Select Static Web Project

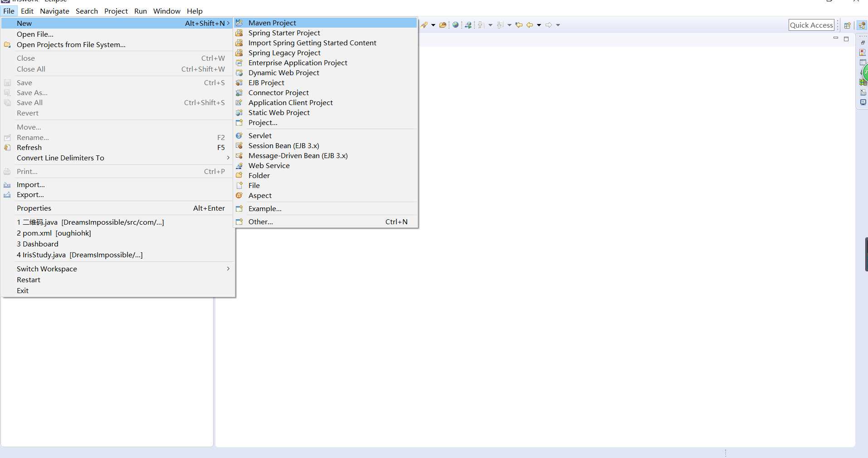click(325, 112)
